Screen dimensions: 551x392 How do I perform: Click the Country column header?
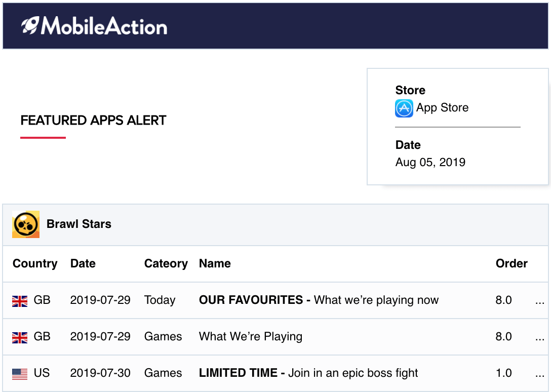pyautogui.click(x=35, y=263)
